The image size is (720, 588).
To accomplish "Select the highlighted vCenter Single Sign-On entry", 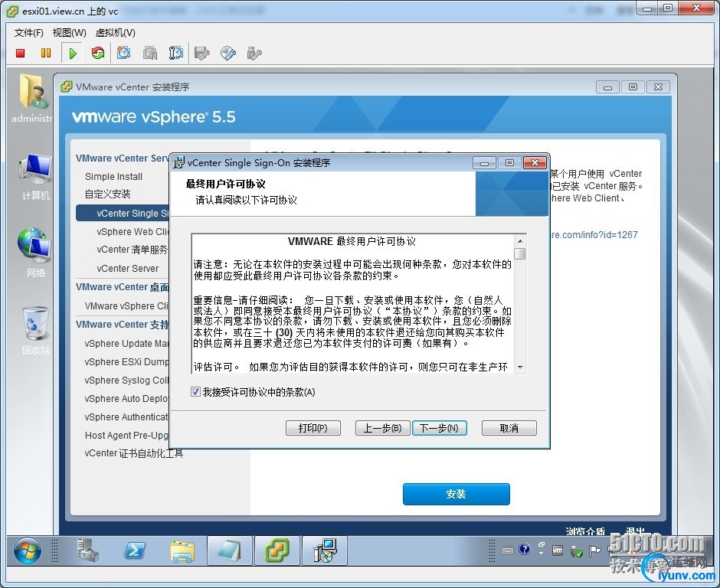I will (x=123, y=213).
